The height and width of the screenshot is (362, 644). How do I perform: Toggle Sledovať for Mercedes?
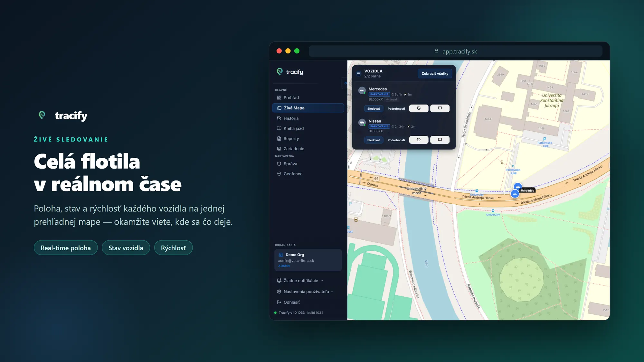[374, 108]
